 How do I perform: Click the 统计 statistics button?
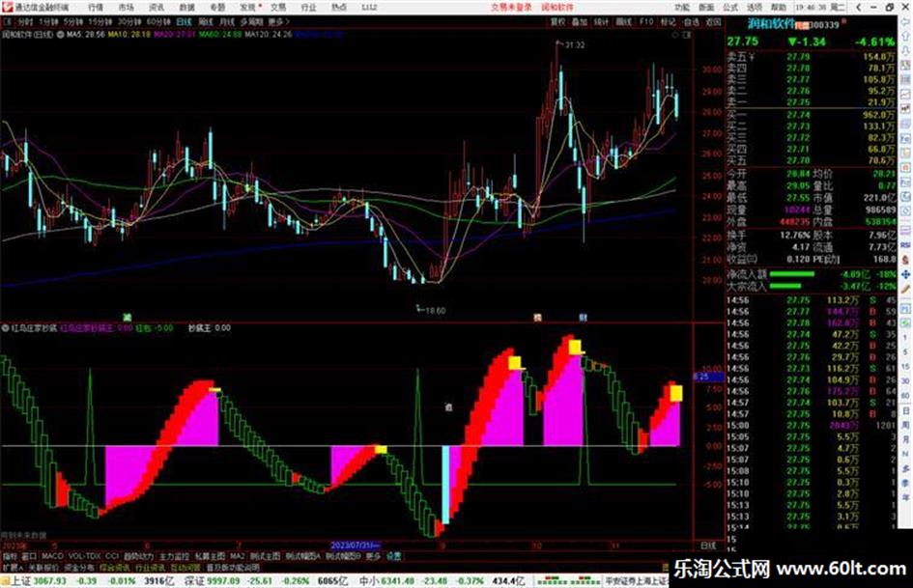[601, 21]
